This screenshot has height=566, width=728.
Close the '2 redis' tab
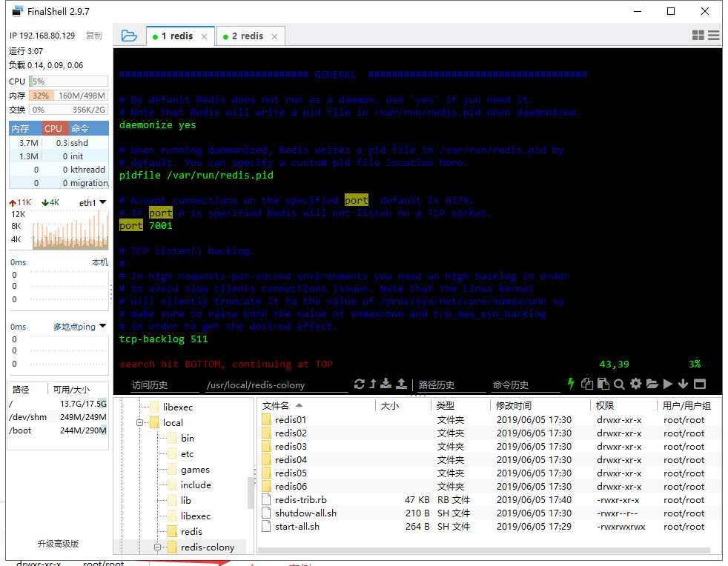274,36
